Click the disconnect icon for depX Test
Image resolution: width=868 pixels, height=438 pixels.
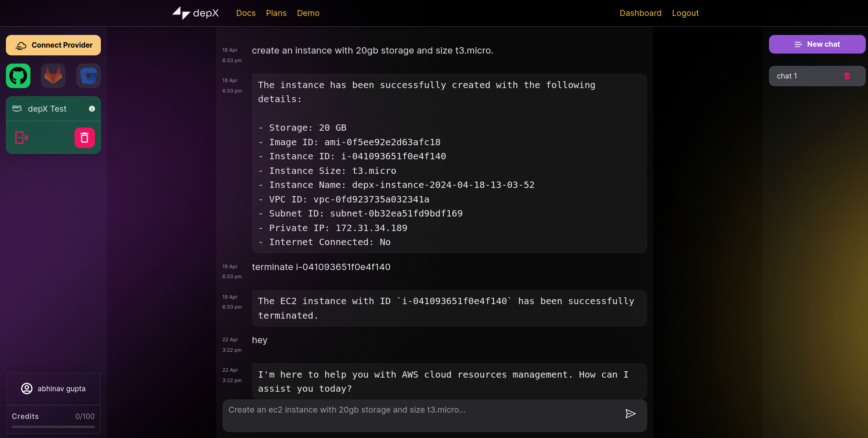point(22,138)
